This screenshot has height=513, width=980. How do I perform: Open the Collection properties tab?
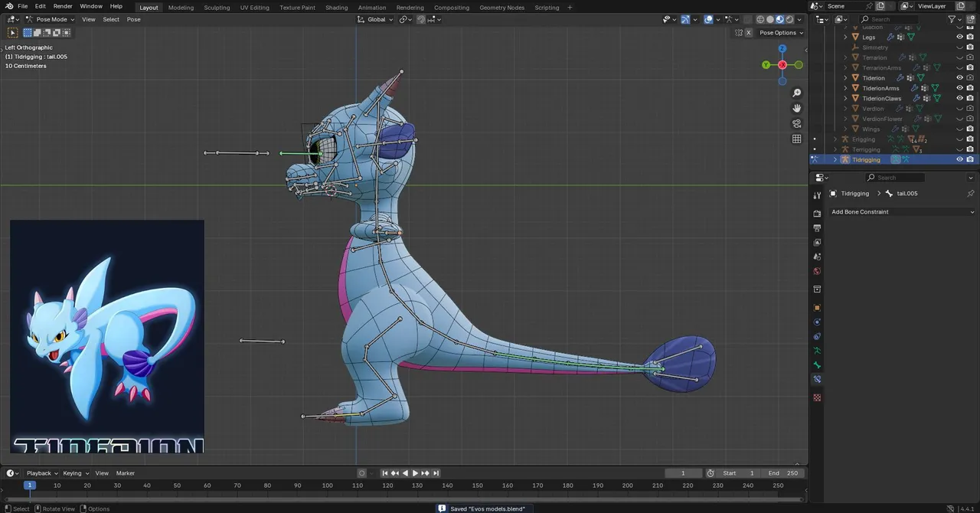[x=817, y=289]
